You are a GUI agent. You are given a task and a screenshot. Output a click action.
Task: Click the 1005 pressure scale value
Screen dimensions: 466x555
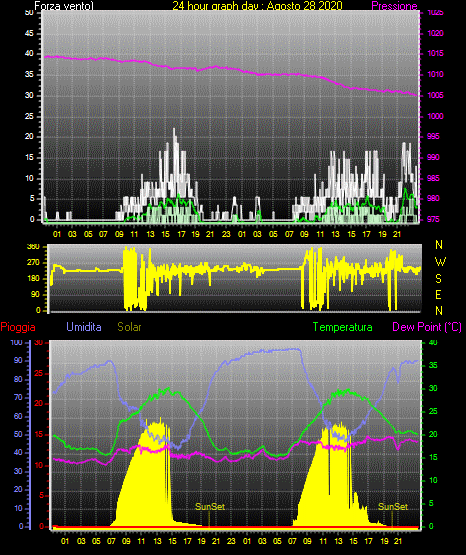[435, 95]
